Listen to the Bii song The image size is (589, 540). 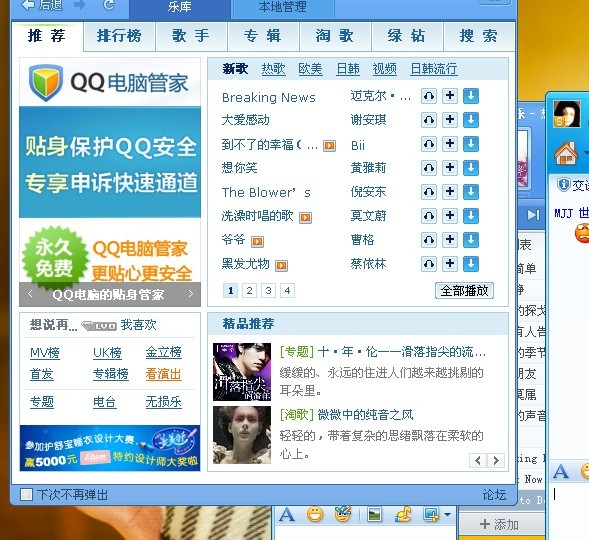point(429,144)
